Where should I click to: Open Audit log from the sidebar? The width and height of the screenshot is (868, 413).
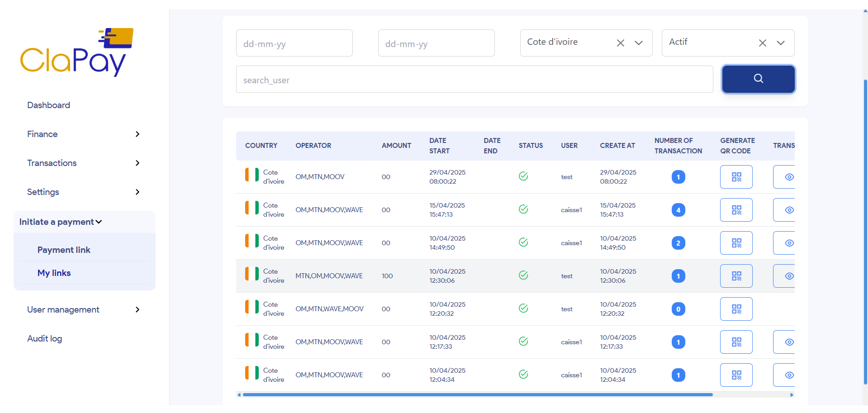(x=44, y=338)
